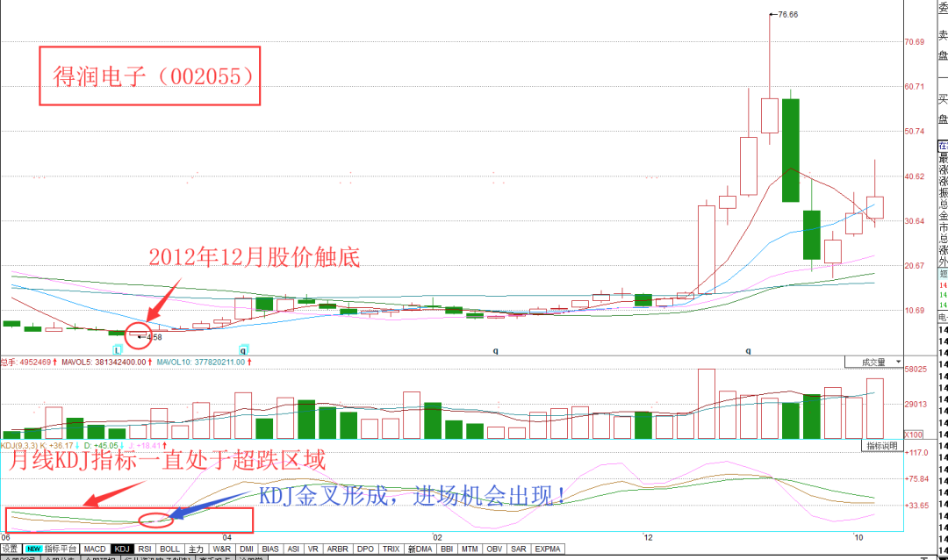Image resolution: width=948 pixels, height=560 pixels.
Task: Open the 成交量 volume dropdown
Action: 873,363
